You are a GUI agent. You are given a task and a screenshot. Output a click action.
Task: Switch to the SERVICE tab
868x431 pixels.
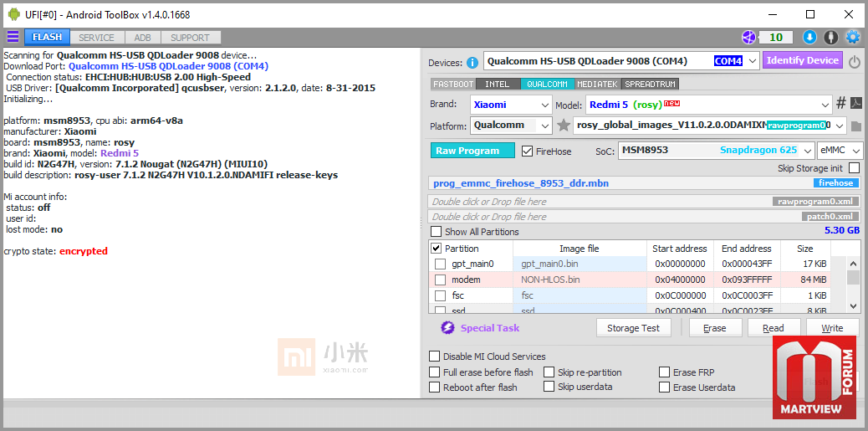96,38
